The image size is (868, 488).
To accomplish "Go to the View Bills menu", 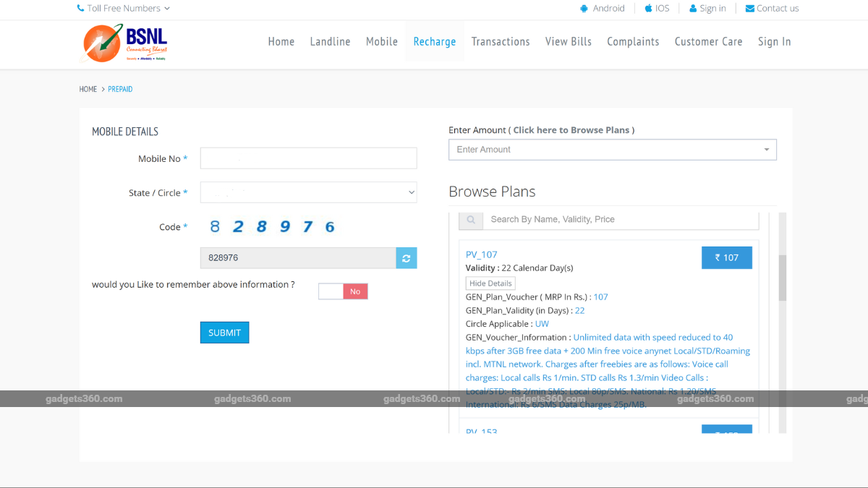I will coord(568,42).
